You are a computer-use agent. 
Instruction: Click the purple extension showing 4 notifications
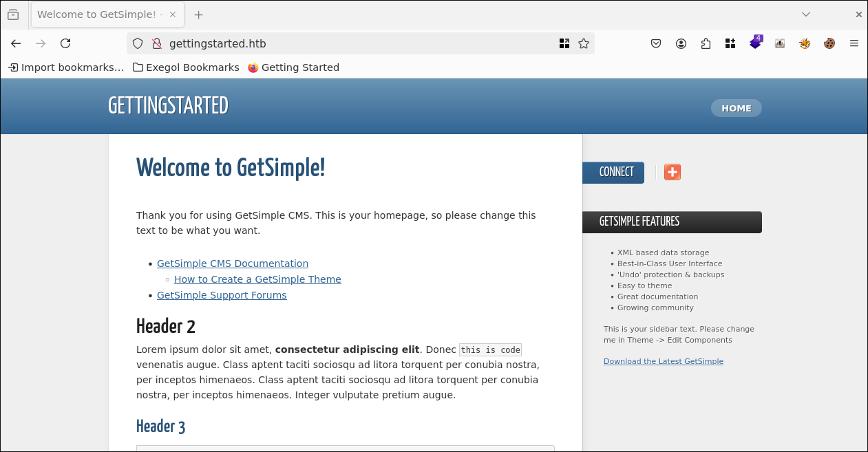coord(754,42)
